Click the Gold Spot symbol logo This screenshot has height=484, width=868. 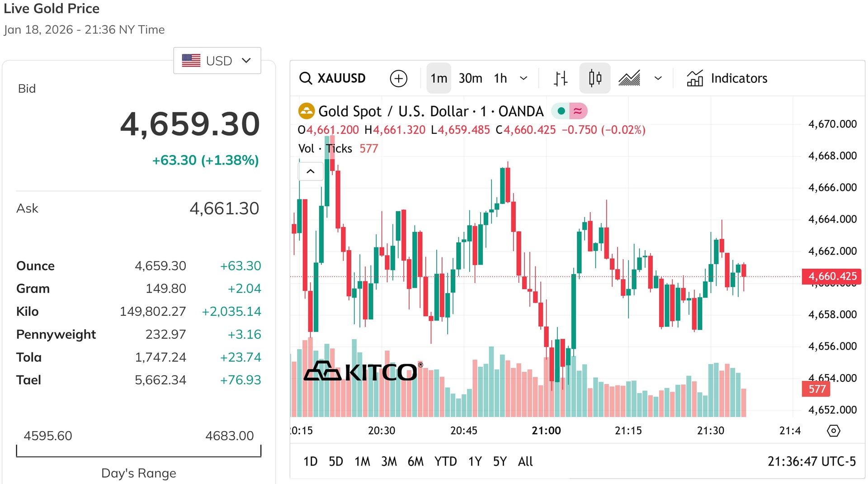click(307, 111)
